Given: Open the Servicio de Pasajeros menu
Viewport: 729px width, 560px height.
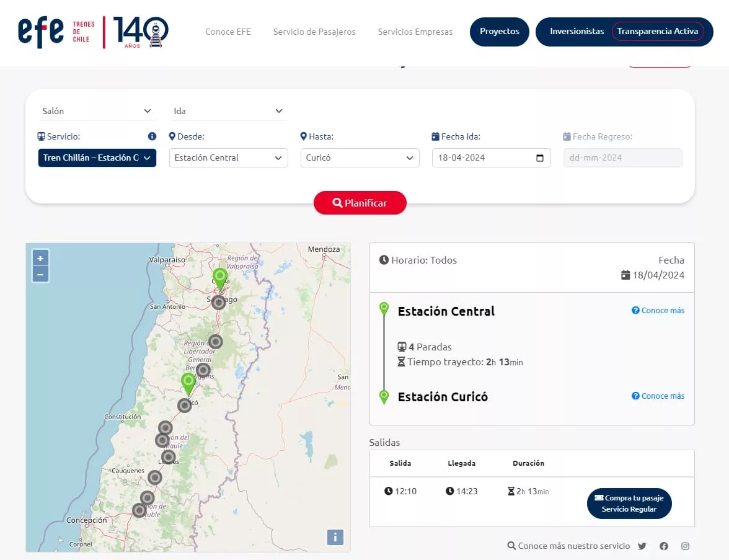Looking at the screenshot, I should 314,32.
